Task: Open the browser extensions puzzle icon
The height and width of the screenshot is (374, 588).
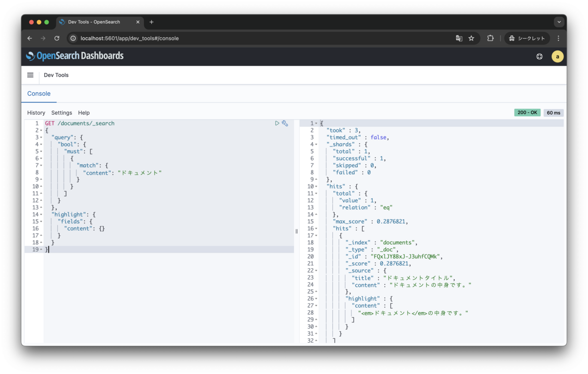Action: 490,38
